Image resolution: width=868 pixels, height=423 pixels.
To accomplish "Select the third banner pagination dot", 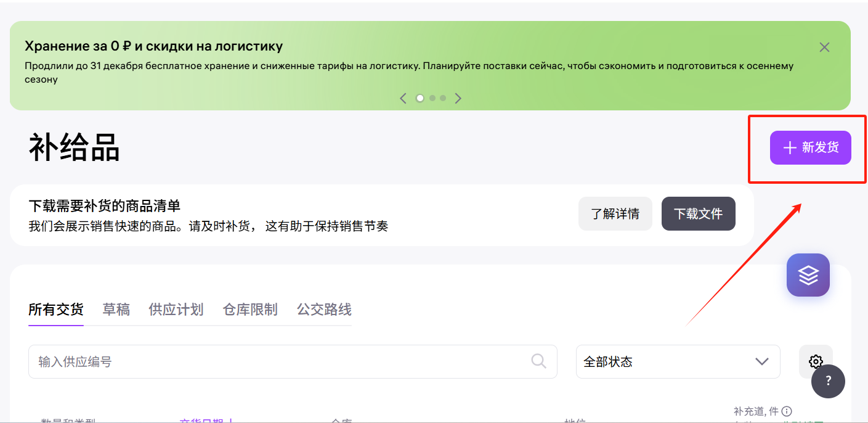I will 442,98.
